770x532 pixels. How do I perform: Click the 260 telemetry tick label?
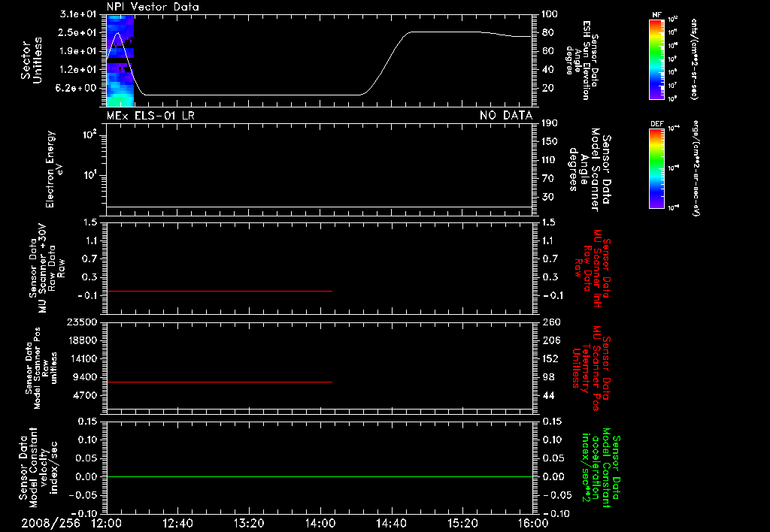click(x=551, y=322)
